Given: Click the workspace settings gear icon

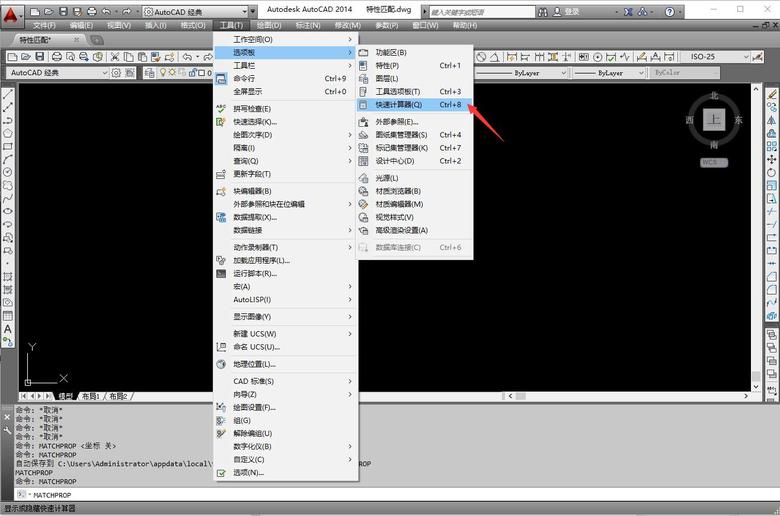Looking at the screenshot, I should pos(117,73).
